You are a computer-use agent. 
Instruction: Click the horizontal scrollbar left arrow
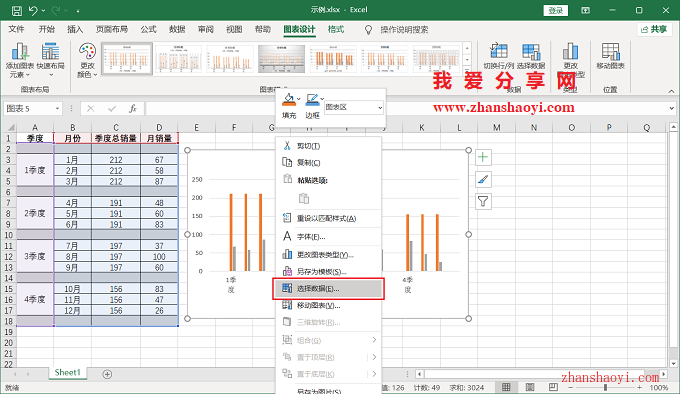click(x=419, y=374)
